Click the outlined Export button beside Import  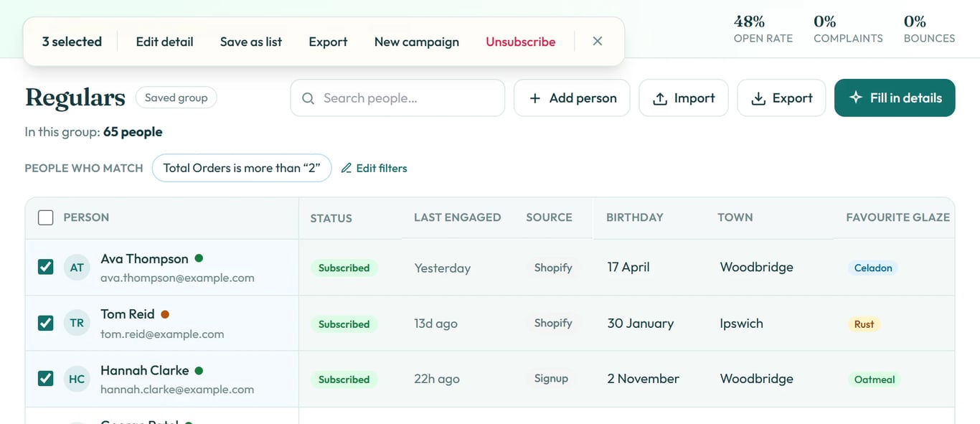(x=781, y=98)
